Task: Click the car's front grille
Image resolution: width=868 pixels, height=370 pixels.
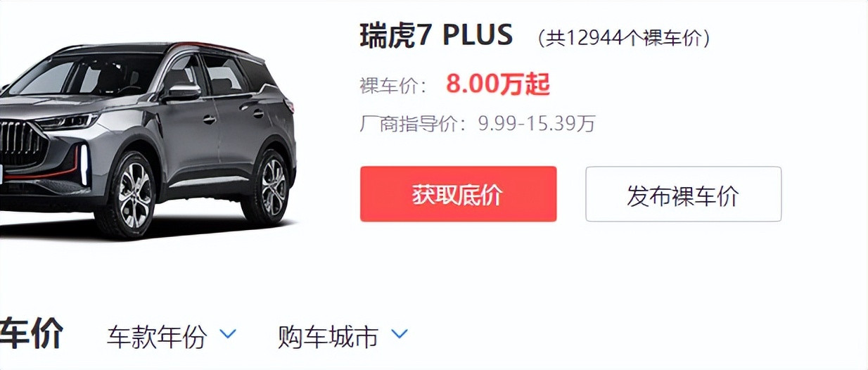Action: pyautogui.click(x=20, y=146)
